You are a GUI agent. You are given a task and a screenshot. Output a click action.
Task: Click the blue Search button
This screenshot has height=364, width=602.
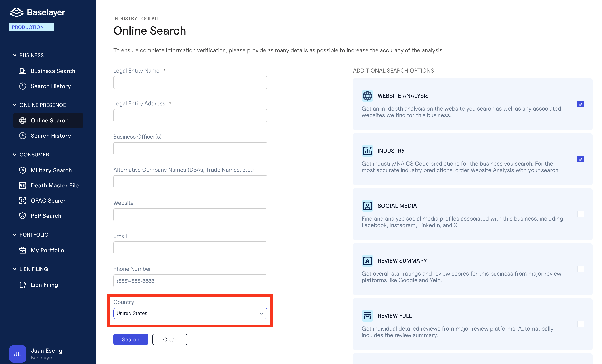(130, 339)
